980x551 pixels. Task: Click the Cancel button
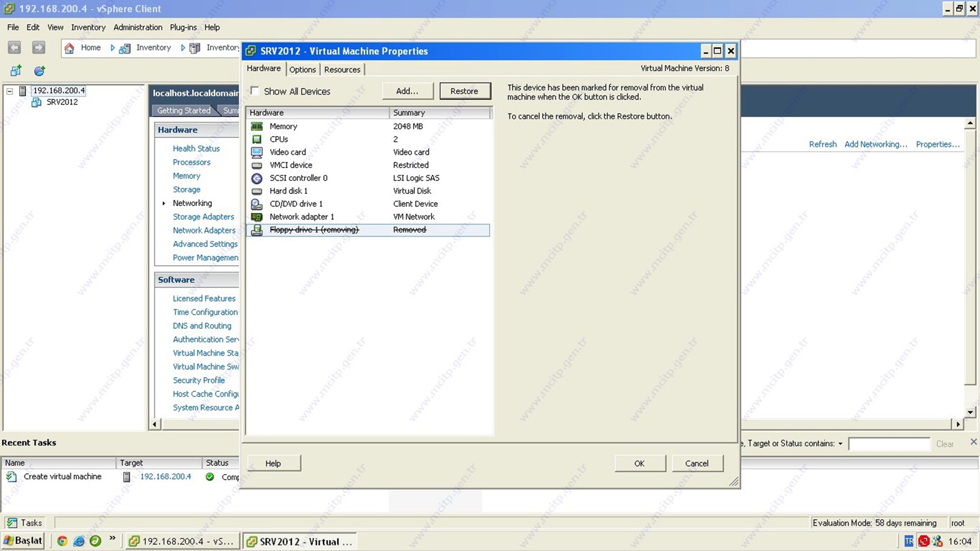coord(697,463)
